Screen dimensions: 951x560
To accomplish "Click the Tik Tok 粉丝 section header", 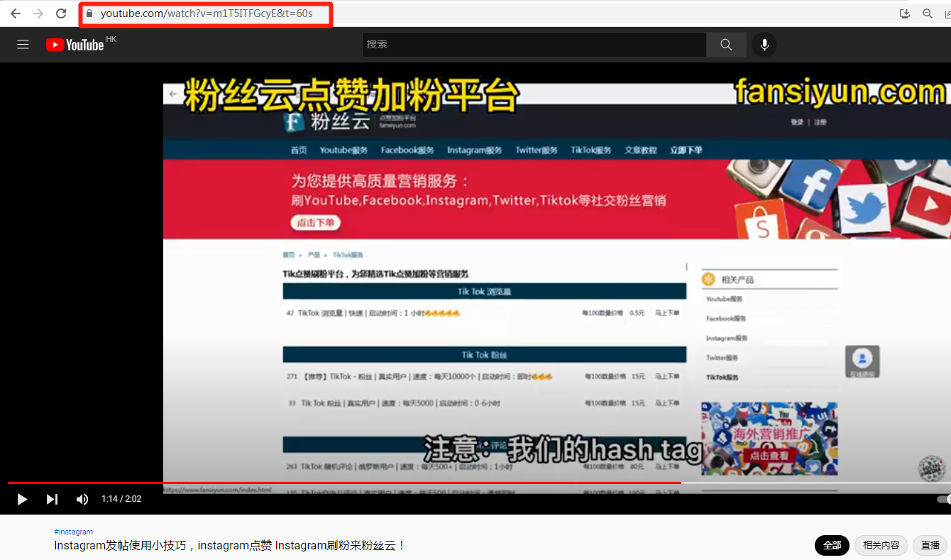I will [485, 355].
